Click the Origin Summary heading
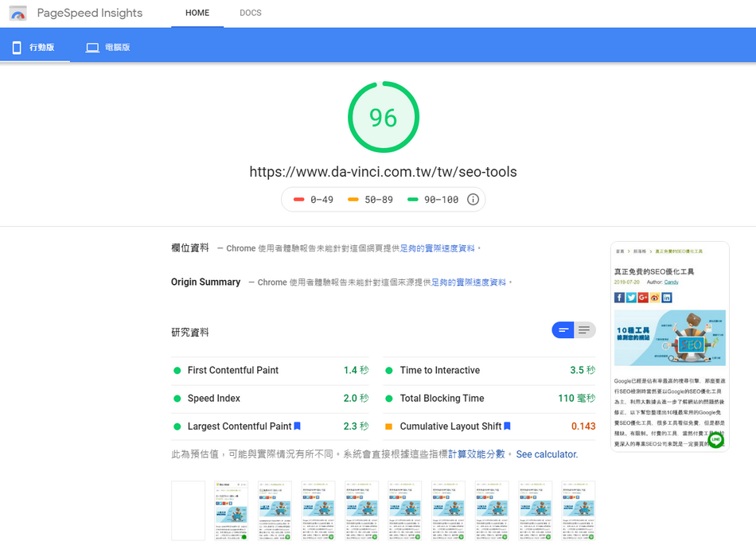 pyautogui.click(x=206, y=282)
